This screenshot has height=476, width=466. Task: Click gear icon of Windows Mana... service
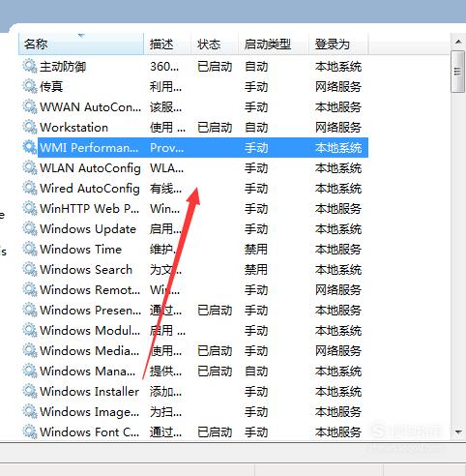point(30,372)
